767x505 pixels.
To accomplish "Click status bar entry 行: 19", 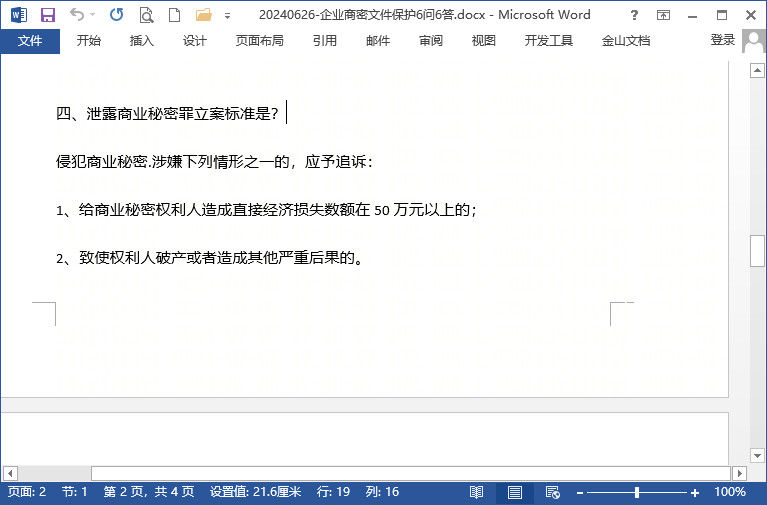I will pyautogui.click(x=333, y=492).
